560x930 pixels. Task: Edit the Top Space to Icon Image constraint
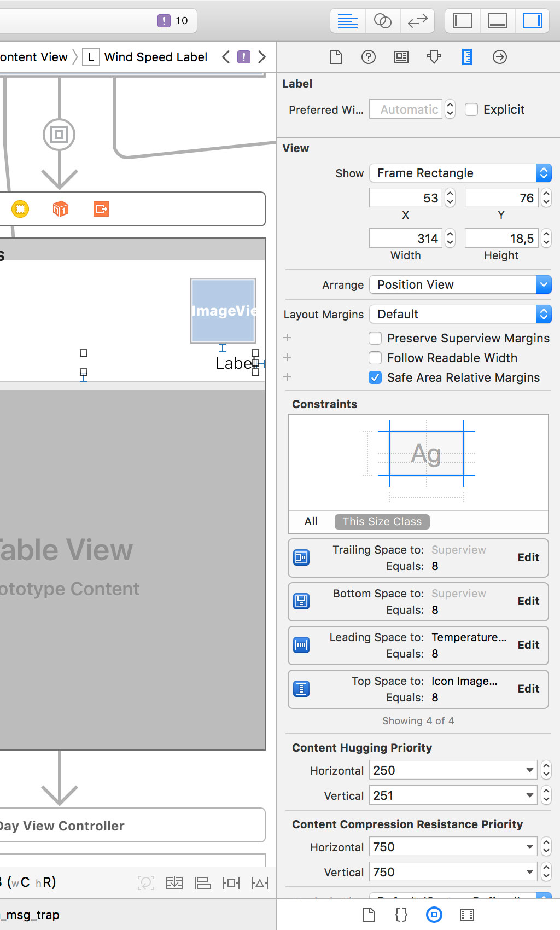point(528,689)
